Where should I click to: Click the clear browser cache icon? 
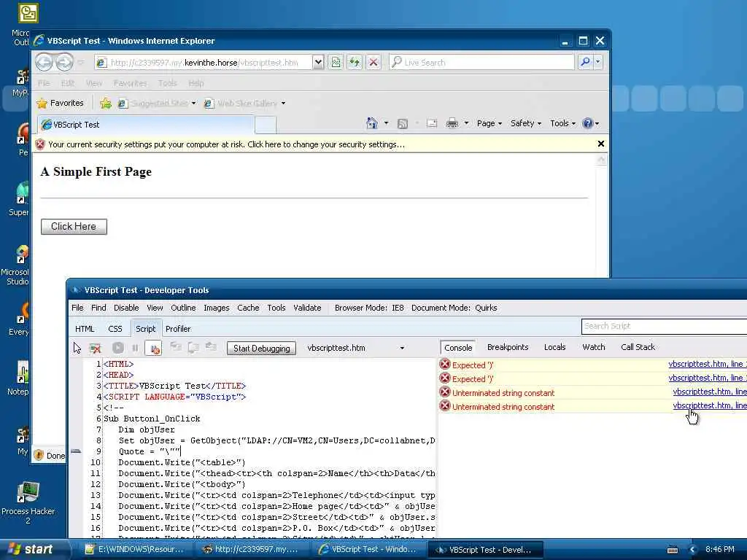[96, 348]
